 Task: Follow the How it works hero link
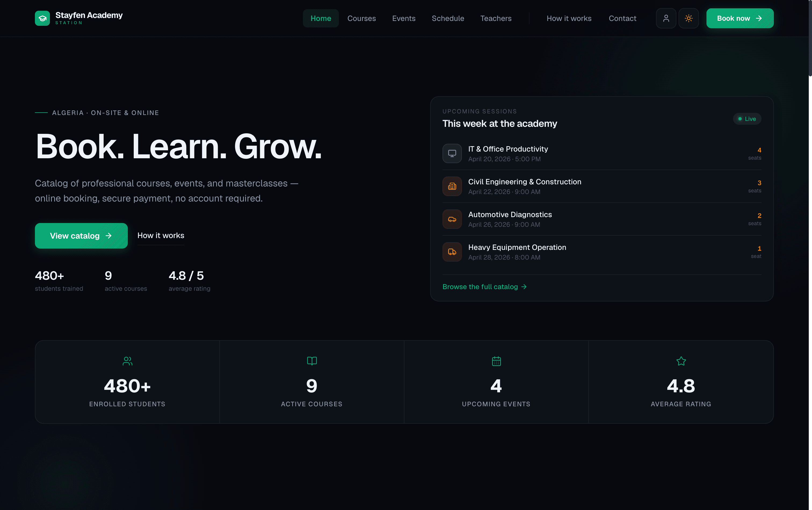[161, 235]
